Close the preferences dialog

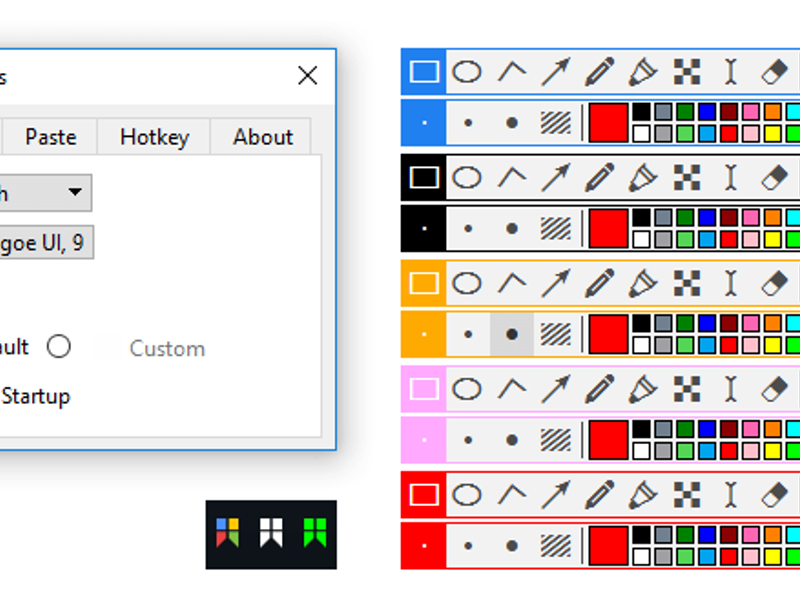pyautogui.click(x=308, y=76)
